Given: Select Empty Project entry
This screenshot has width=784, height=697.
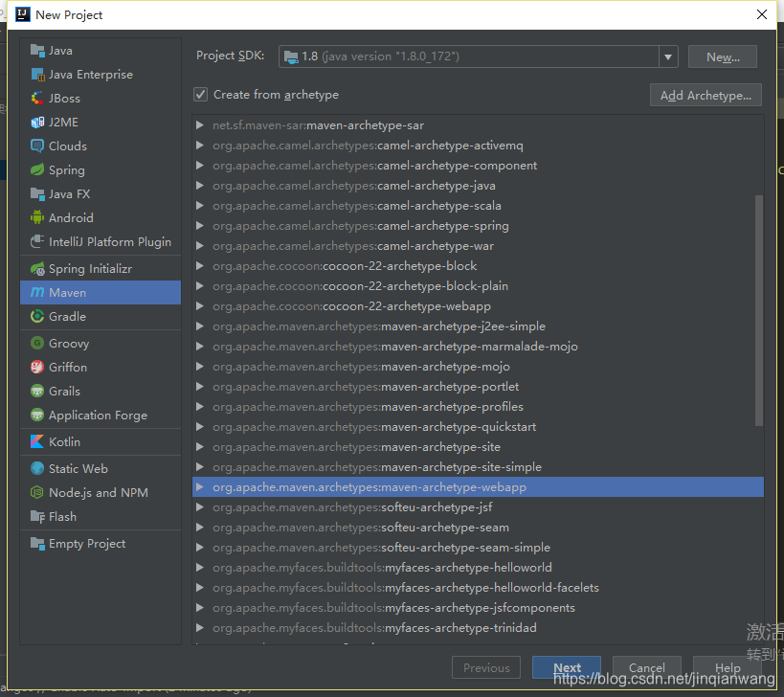Looking at the screenshot, I should [101, 544].
